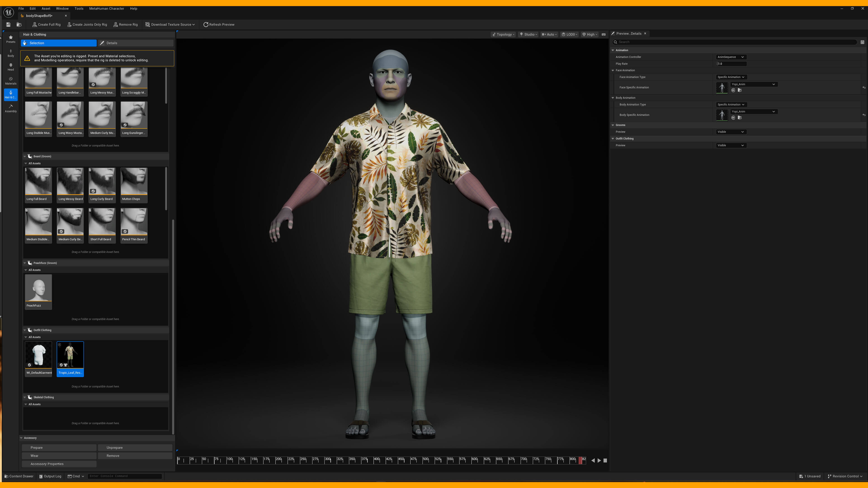This screenshot has height=488, width=868.
Task: Browse to asset in Content Browser icon
Action: coord(19,25)
